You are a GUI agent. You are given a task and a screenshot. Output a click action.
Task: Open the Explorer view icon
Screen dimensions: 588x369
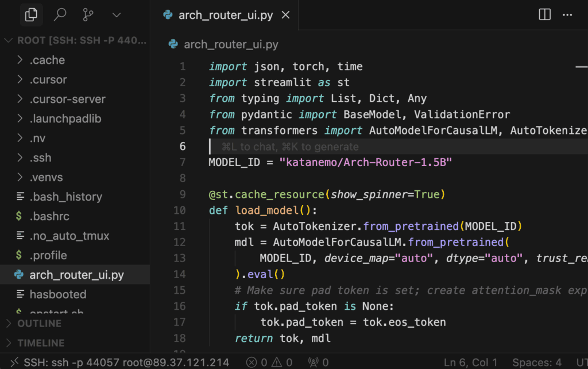coord(31,15)
